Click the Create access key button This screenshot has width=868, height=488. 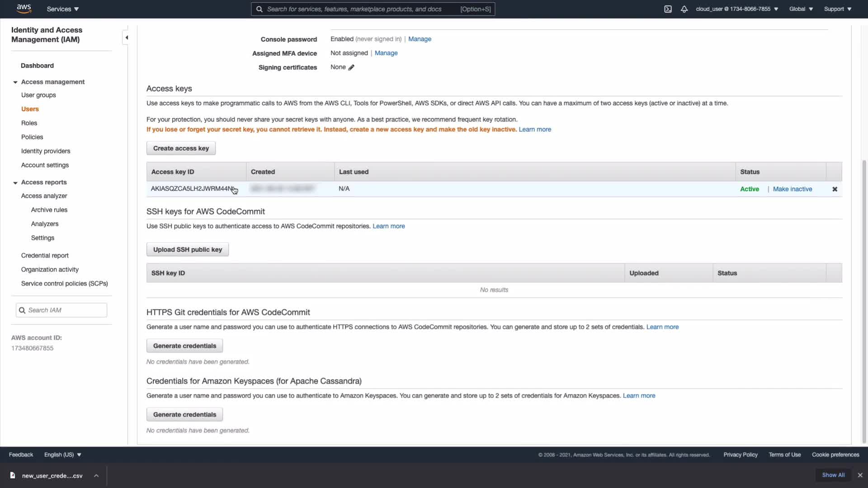[181, 148]
